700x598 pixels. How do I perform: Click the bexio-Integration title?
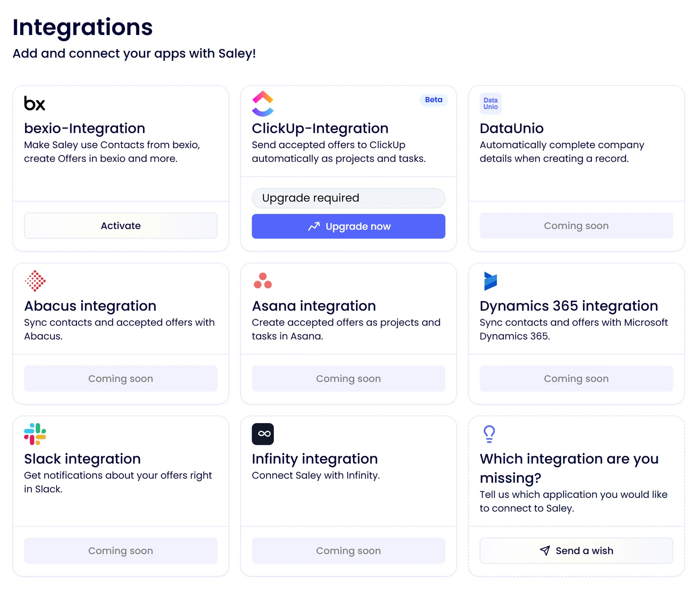coord(84,129)
